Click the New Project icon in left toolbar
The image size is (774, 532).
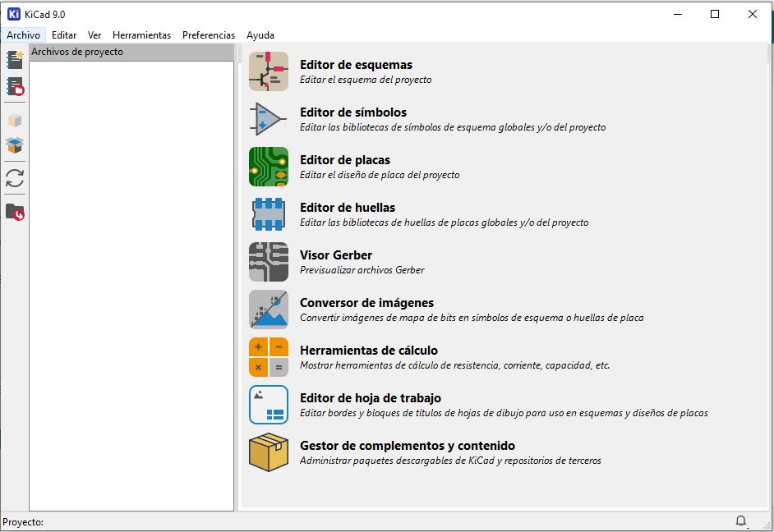[x=15, y=60]
